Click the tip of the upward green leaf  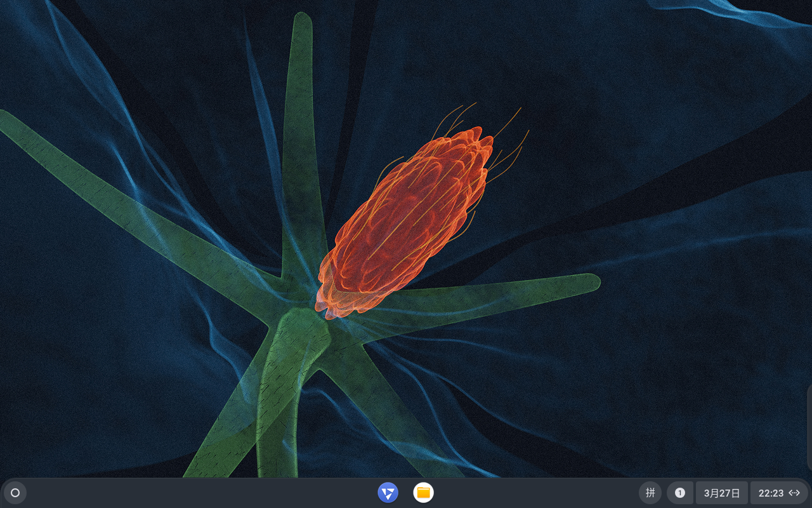[303, 22]
